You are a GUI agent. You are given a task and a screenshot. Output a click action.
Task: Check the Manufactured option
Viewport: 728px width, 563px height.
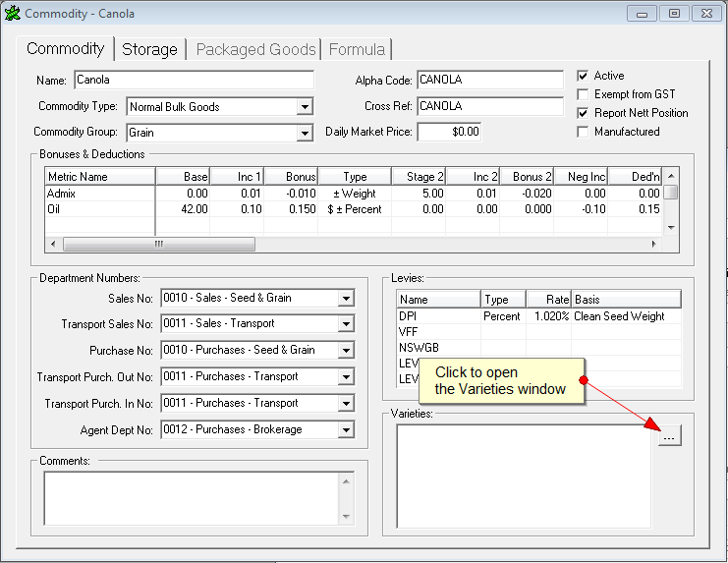tap(583, 132)
